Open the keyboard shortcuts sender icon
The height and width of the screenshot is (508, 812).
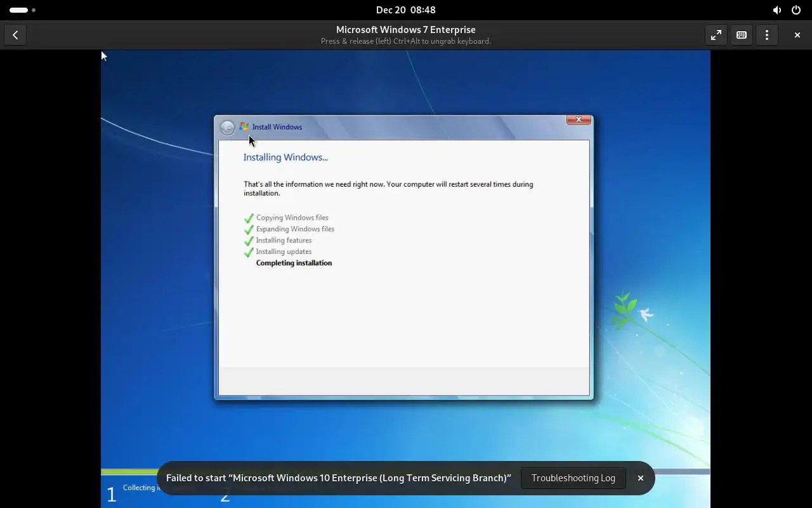741,35
